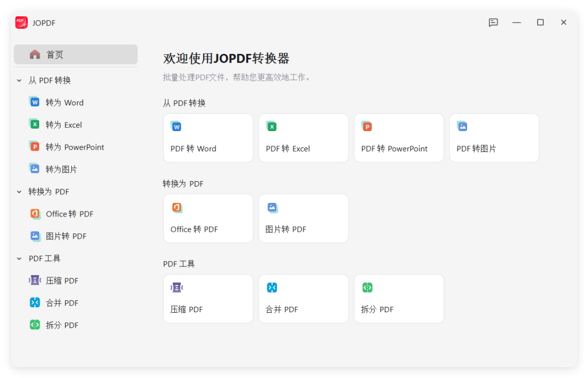The height and width of the screenshot is (378, 588).
Task: Click the Word icon beside 转为 Word
Action: tap(35, 102)
